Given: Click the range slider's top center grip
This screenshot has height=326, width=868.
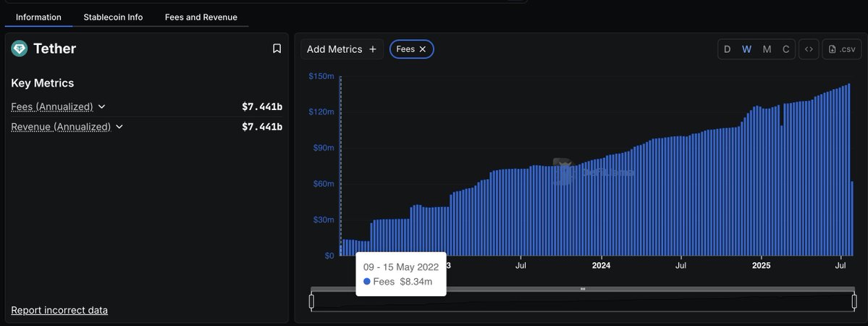Looking at the screenshot, I should pyautogui.click(x=582, y=289).
